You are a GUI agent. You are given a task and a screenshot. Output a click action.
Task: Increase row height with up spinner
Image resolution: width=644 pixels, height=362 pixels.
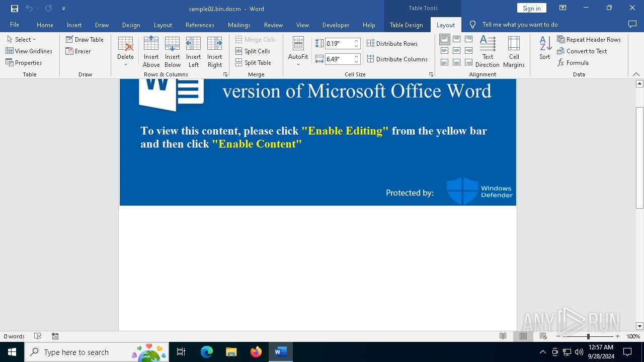pos(356,41)
